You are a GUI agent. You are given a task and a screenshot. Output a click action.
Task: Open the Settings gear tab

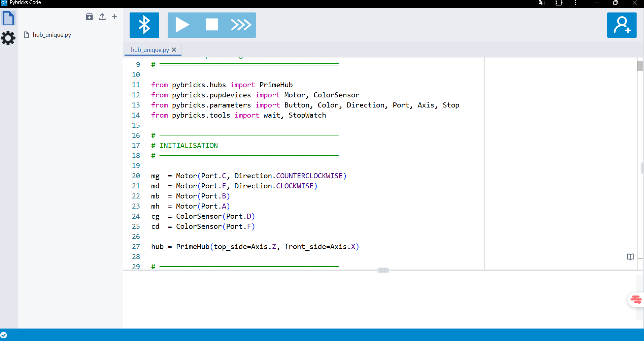click(x=8, y=38)
